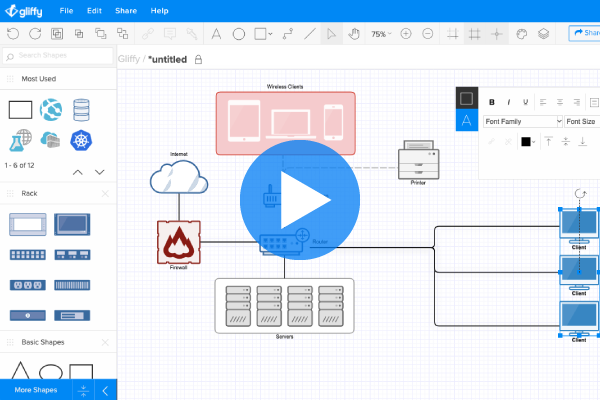The image size is (600, 400).
Task: Activate the Pan hand tool
Action: pyautogui.click(x=353, y=33)
